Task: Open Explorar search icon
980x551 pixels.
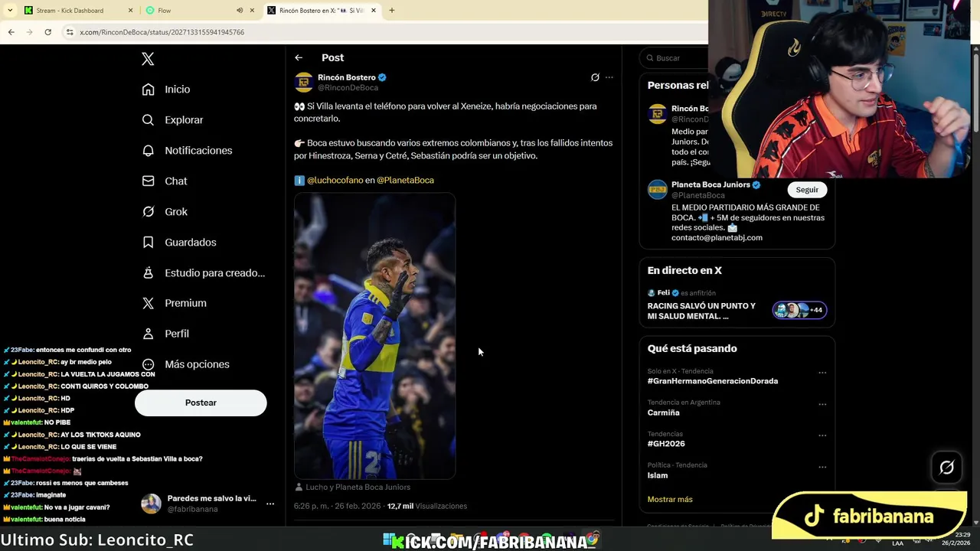Action: (149, 120)
